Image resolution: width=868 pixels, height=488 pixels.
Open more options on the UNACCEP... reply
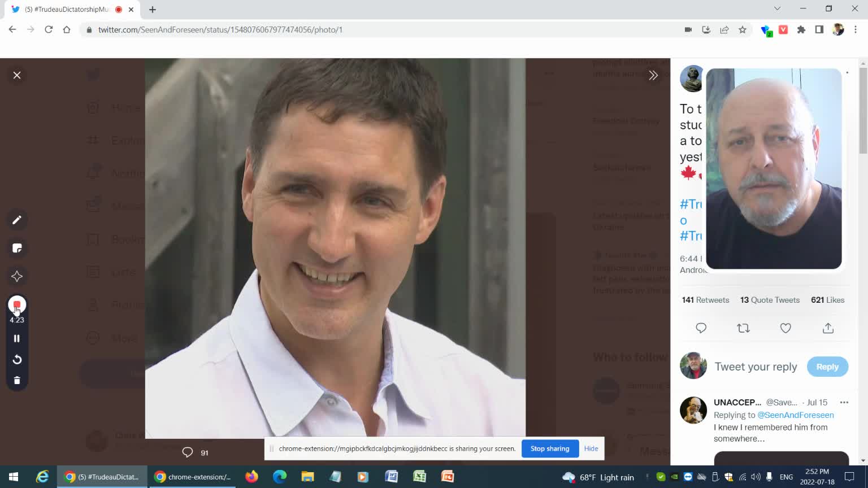tap(844, 403)
